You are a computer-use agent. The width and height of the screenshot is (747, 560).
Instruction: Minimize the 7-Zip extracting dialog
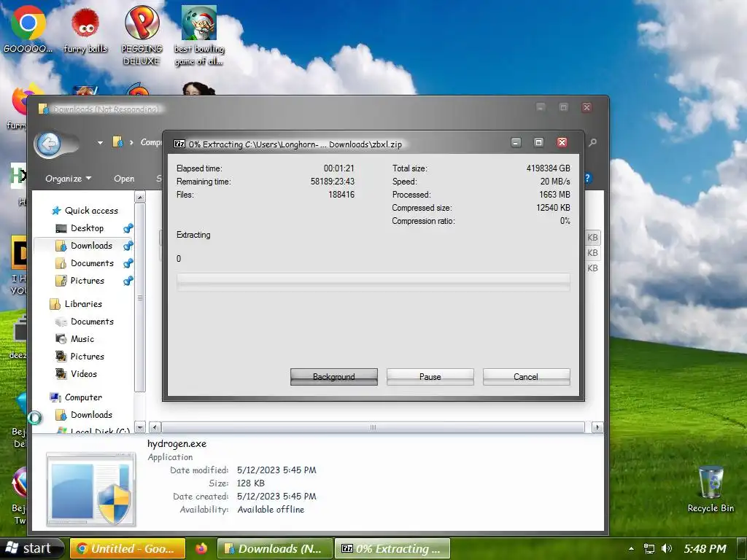click(516, 142)
